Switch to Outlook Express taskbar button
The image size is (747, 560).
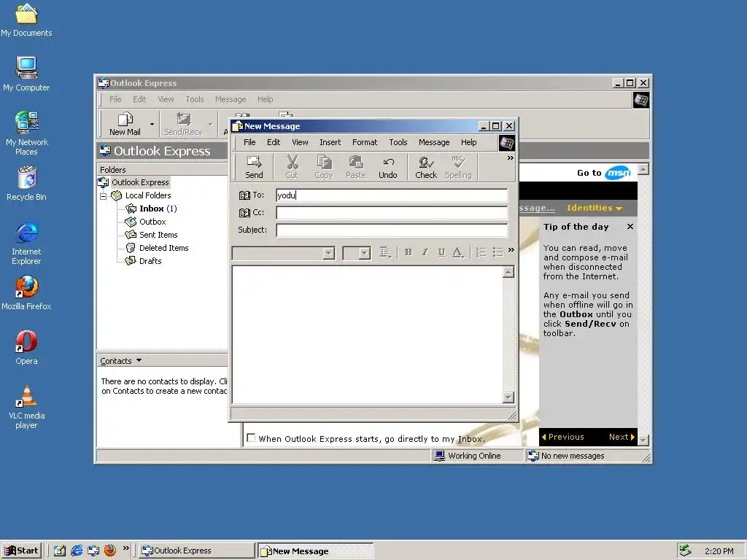(x=197, y=551)
